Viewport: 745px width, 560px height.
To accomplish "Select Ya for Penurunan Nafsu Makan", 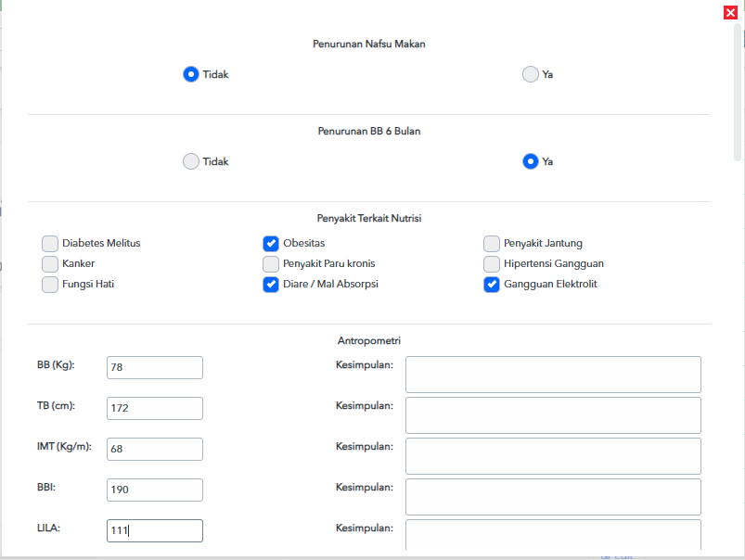I will pos(531,74).
